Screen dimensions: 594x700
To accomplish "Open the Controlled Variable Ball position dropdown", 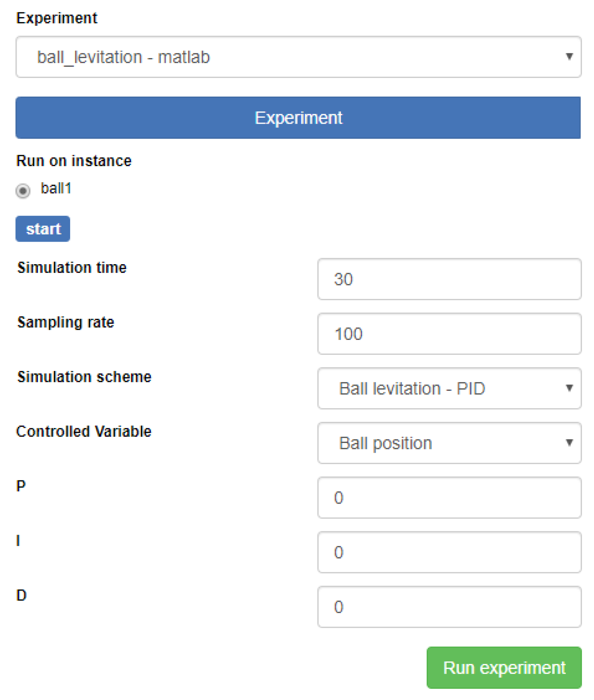I will pos(449,443).
